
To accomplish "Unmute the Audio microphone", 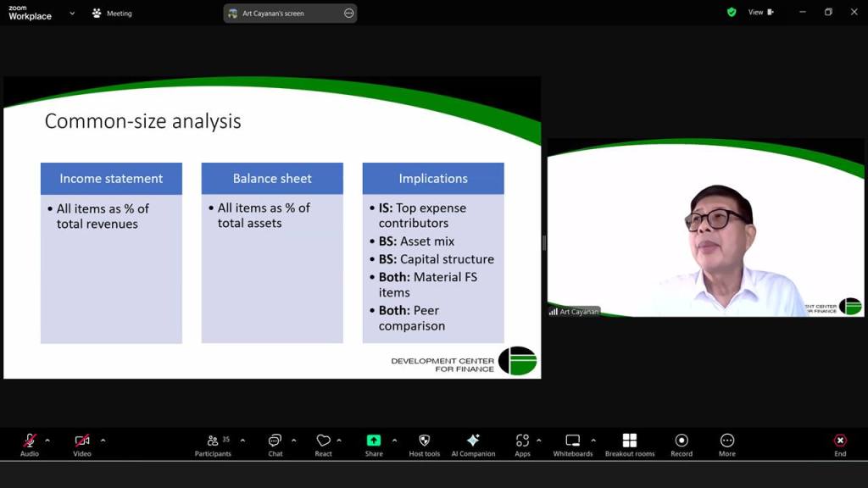I will [29, 444].
